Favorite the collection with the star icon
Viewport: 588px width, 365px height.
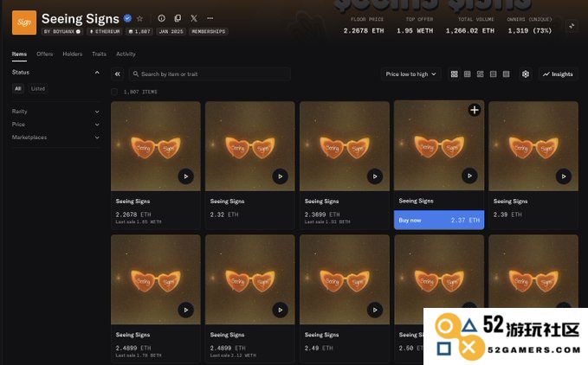(140, 18)
